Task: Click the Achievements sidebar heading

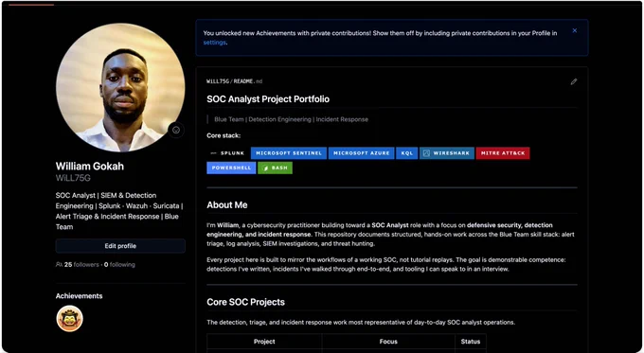Action: click(79, 296)
